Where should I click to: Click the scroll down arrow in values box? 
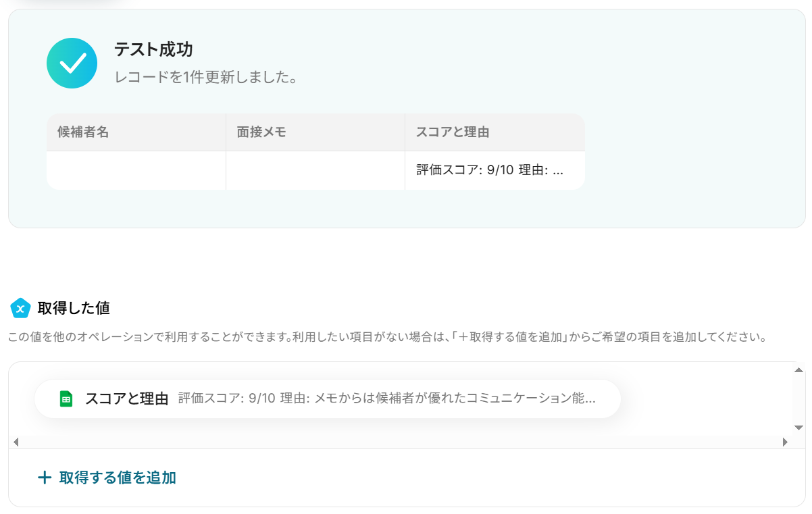point(798,428)
